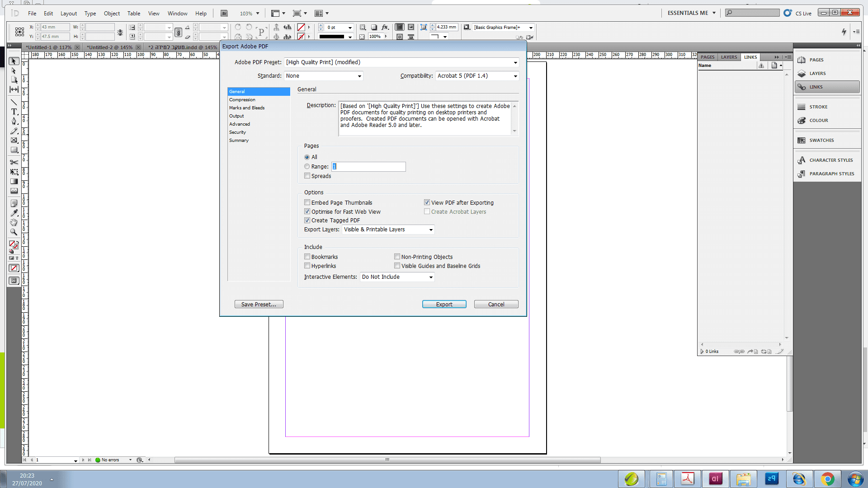Open the Compression settings category
Viewport: 868px width, 488px height.
242,99
